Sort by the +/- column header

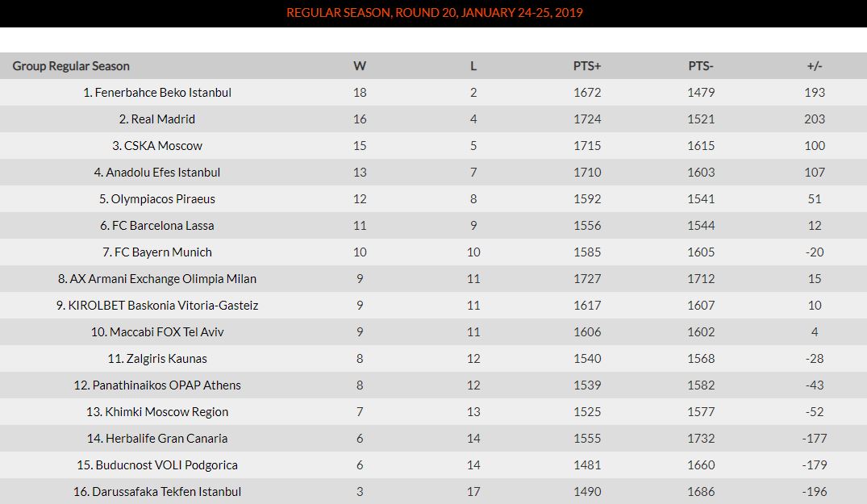coord(815,66)
